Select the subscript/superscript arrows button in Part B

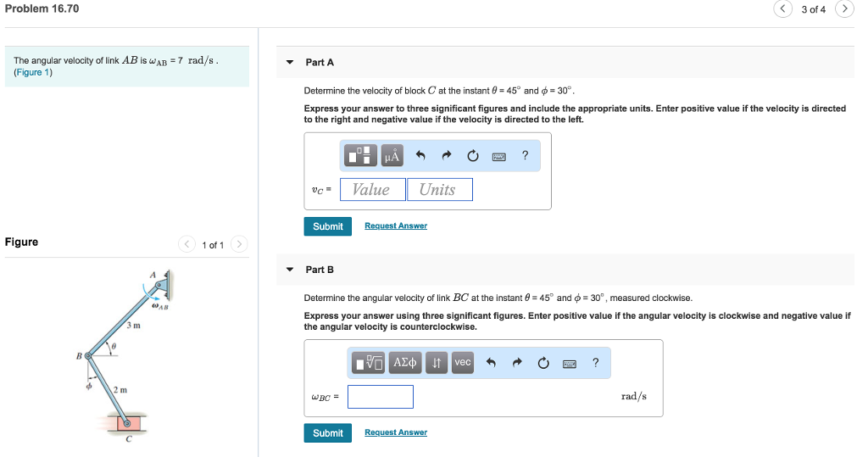tap(437, 363)
